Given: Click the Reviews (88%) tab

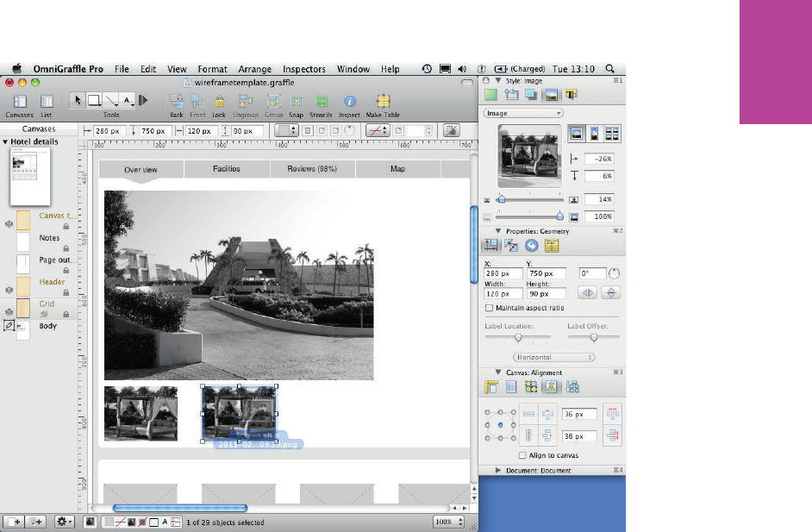Looking at the screenshot, I should [x=312, y=169].
